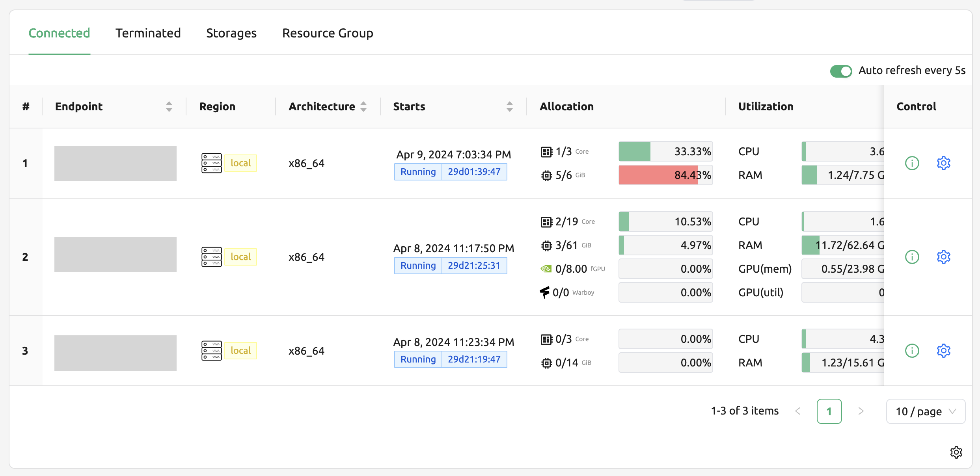
Task: Open settings gear for agent row 3
Action: click(943, 350)
